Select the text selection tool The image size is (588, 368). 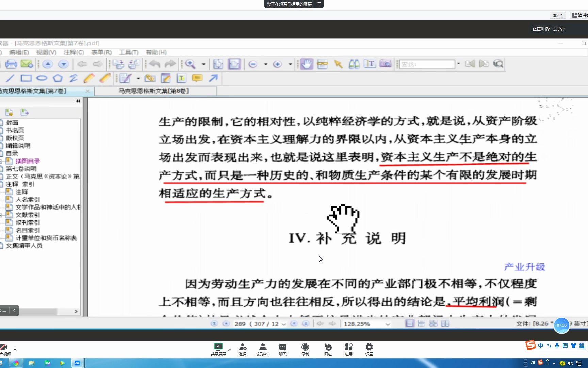point(370,64)
